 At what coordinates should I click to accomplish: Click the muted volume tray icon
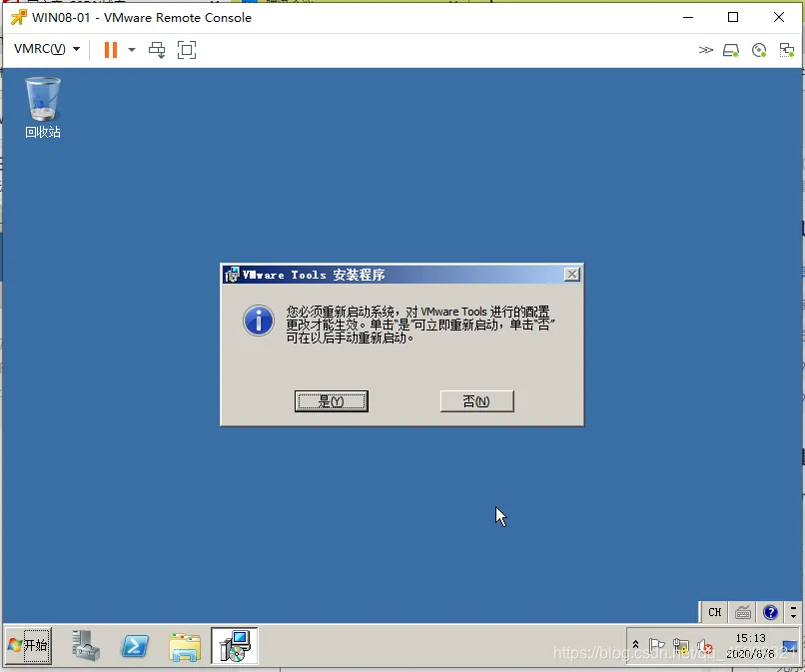(705, 646)
